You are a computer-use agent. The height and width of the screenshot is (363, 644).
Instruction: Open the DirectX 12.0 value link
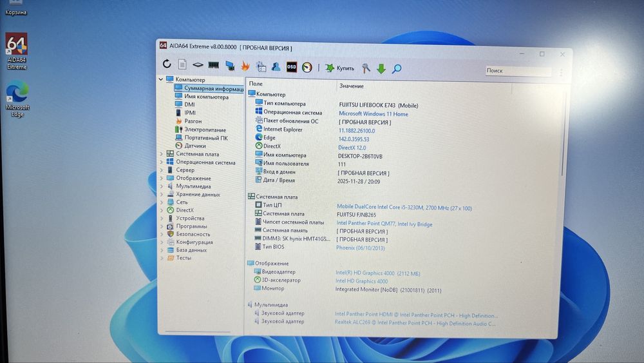pos(352,148)
